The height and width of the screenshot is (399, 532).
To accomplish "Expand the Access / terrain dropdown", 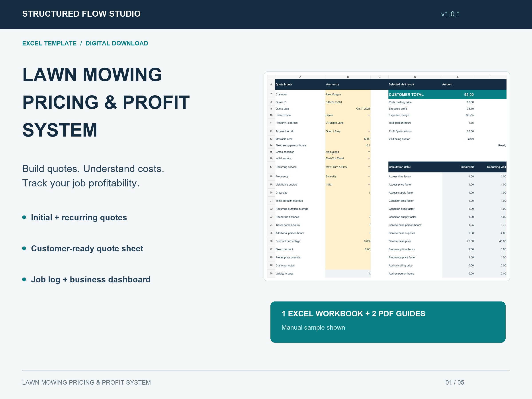I will [x=369, y=131].
